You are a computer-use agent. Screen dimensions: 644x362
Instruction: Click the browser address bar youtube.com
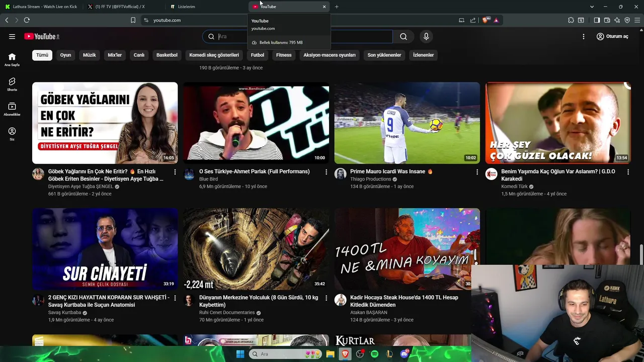167,20
